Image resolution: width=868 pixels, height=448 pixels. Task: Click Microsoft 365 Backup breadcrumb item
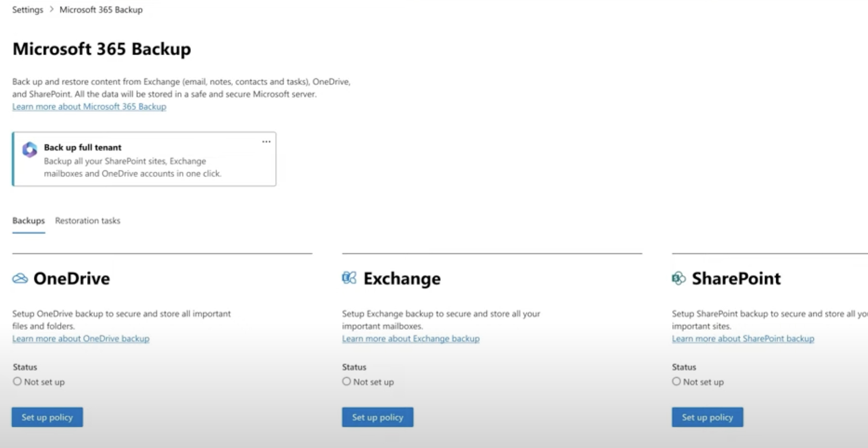101,10
